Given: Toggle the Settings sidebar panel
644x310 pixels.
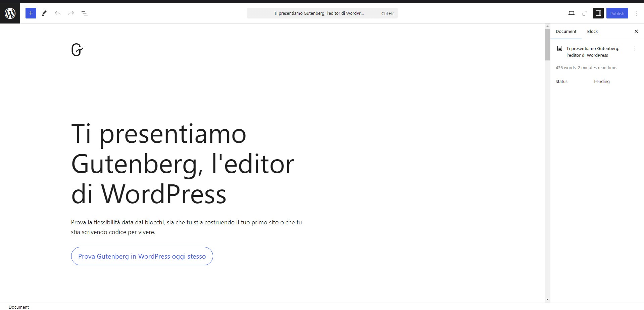Looking at the screenshot, I should 598,13.
